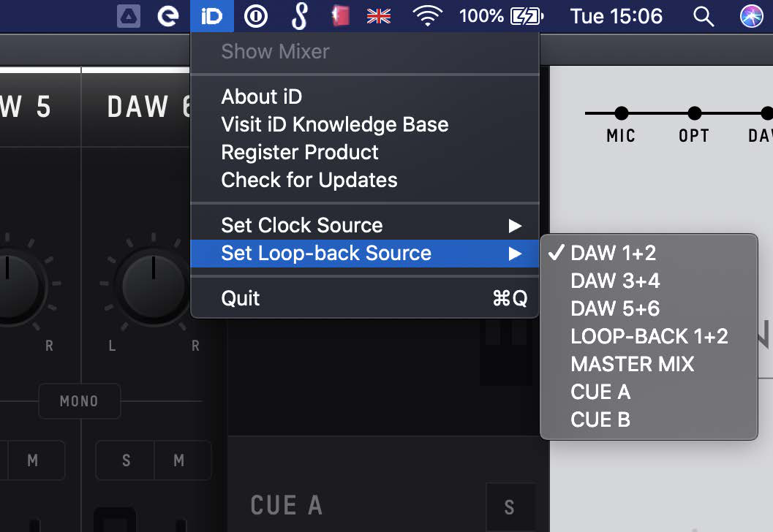773x532 pixels.
Task: Click the 100% battery indicator
Action: (x=501, y=16)
